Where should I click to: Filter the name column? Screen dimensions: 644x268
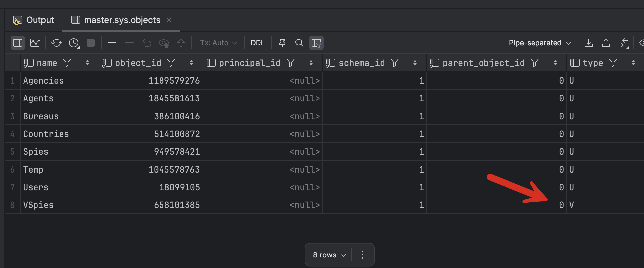pyautogui.click(x=67, y=63)
